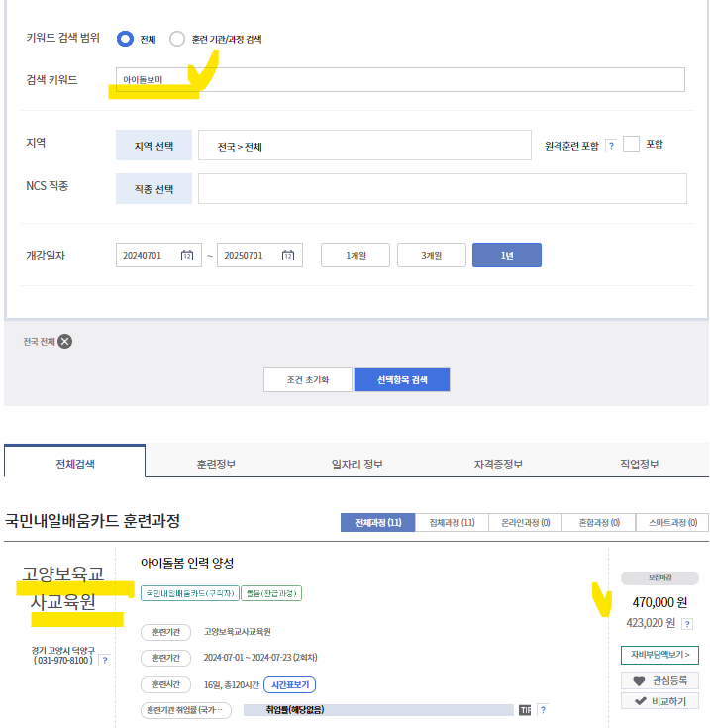Click the 관심등록 heart button
The width and height of the screenshot is (710, 728).
tap(659, 680)
